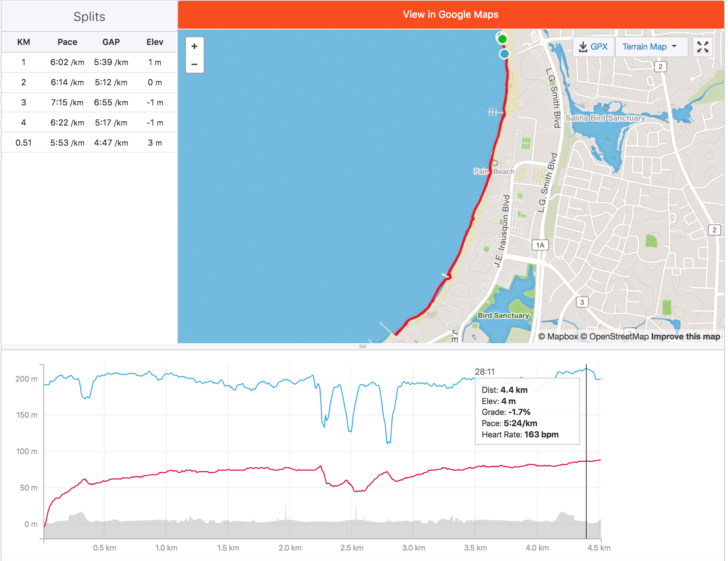
Task: Click the route 1A road shield
Action: click(540, 245)
